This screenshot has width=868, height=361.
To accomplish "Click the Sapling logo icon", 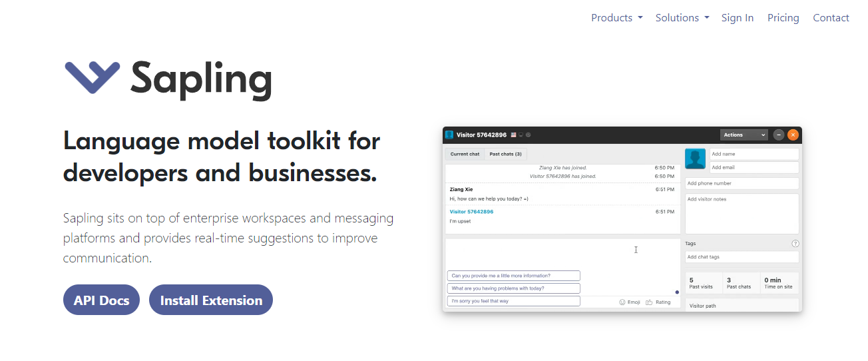I will [92, 77].
